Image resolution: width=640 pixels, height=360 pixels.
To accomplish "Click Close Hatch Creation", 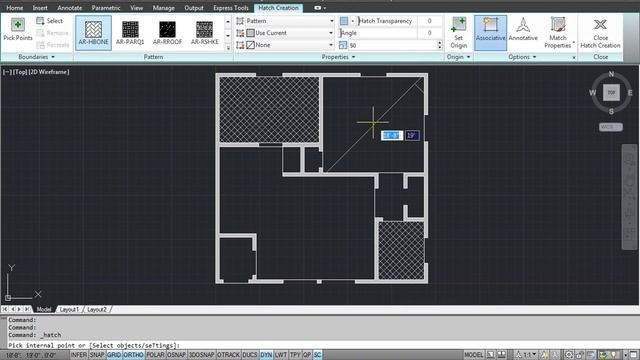I will pos(600,33).
